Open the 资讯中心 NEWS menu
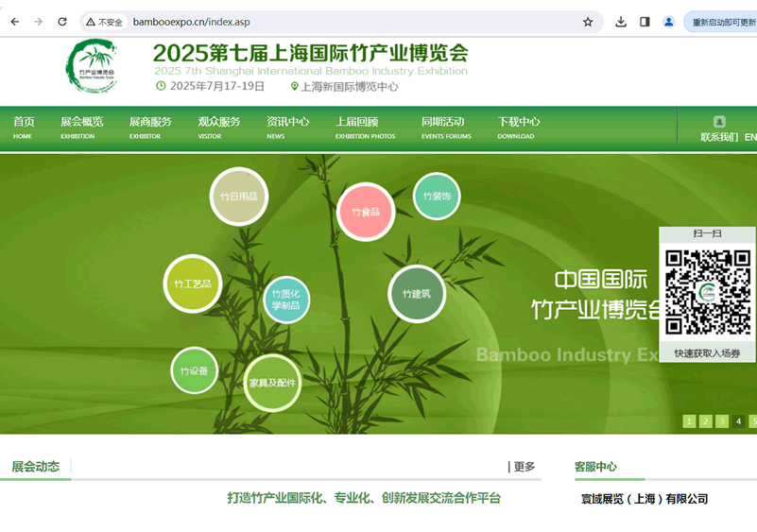The width and height of the screenshot is (757, 532). (287, 128)
